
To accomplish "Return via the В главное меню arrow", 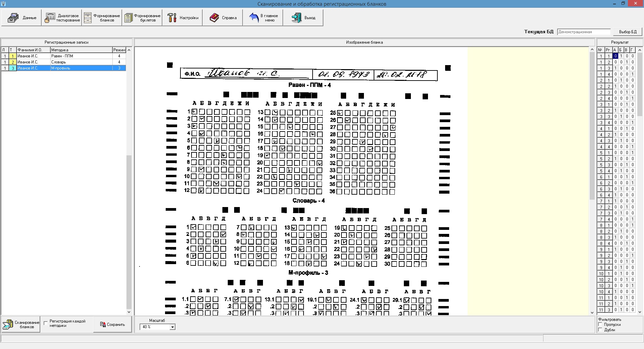I will pyautogui.click(x=254, y=18).
